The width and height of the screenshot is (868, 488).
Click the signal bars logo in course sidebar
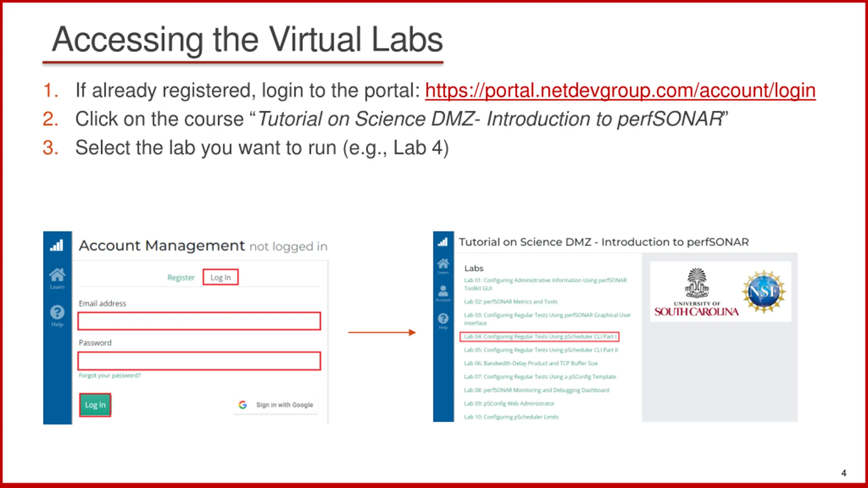point(443,242)
